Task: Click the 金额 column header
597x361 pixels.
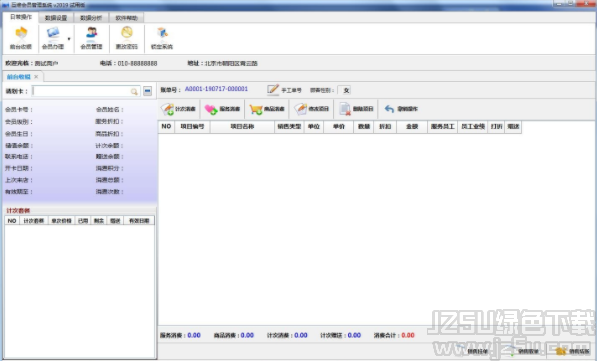Action: [412, 126]
